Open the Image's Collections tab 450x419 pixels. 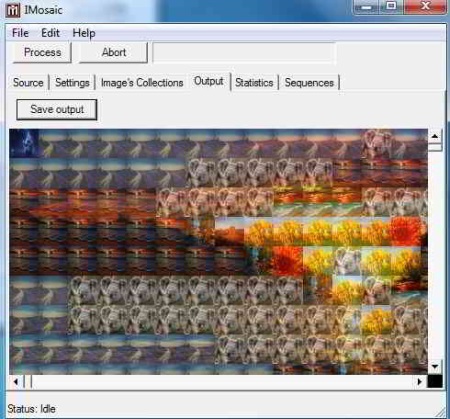tap(142, 82)
